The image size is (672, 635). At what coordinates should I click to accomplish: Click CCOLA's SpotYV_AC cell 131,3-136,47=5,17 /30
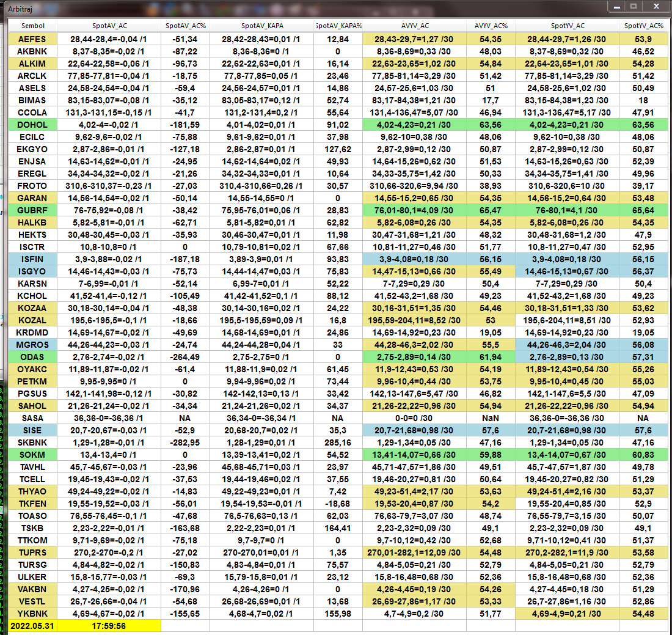point(567,113)
